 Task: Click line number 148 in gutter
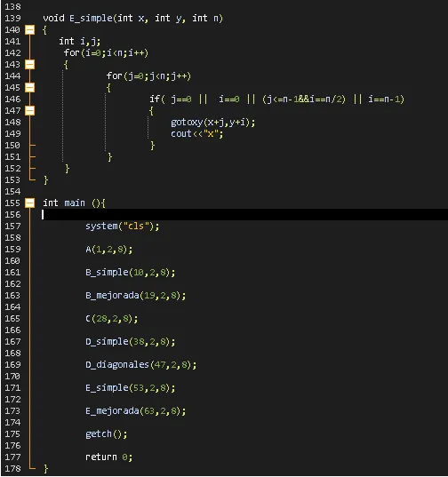pyautogui.click(x=12, y=123)
